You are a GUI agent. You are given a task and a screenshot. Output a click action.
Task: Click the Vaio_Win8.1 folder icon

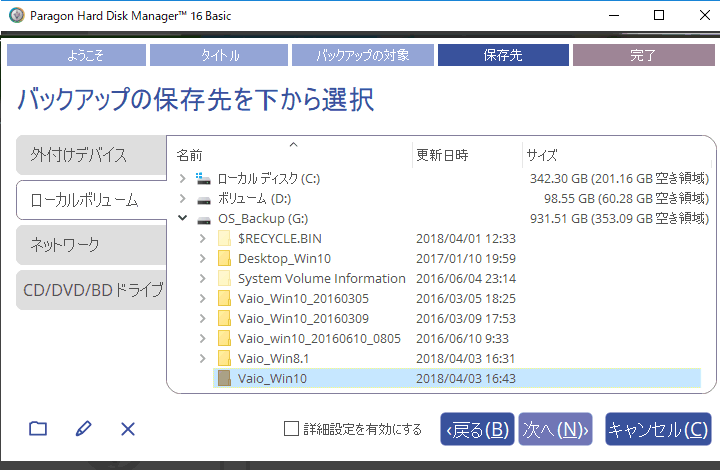pos(225,359)
